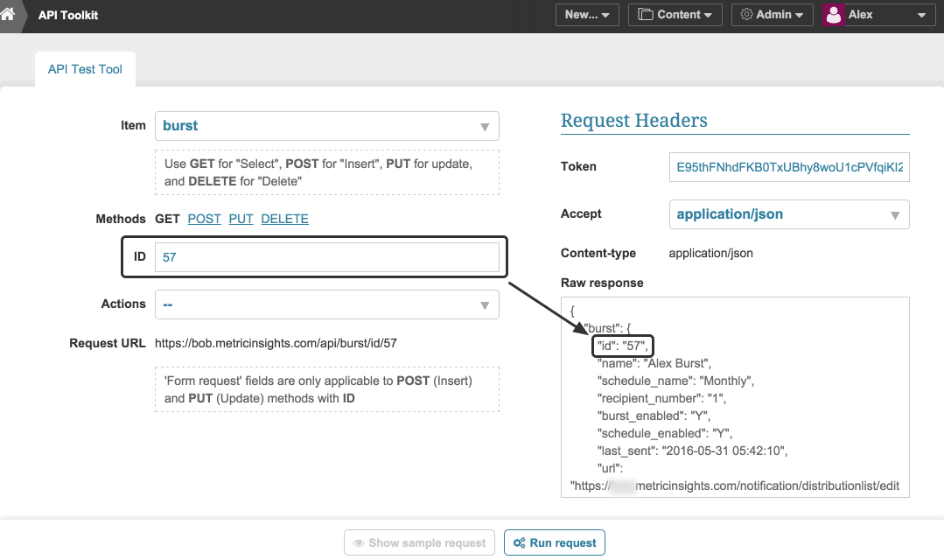Open the New... menu
Screen dimensions: 944x560
[x=587, y=15]
